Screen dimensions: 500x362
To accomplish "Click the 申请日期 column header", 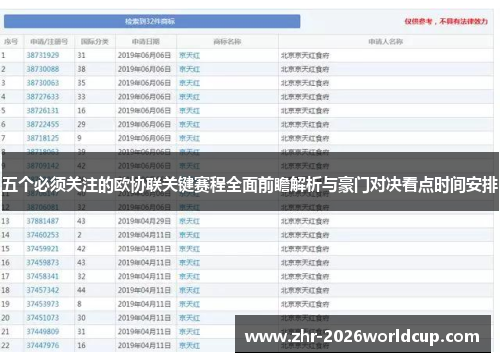I will 146,42.
